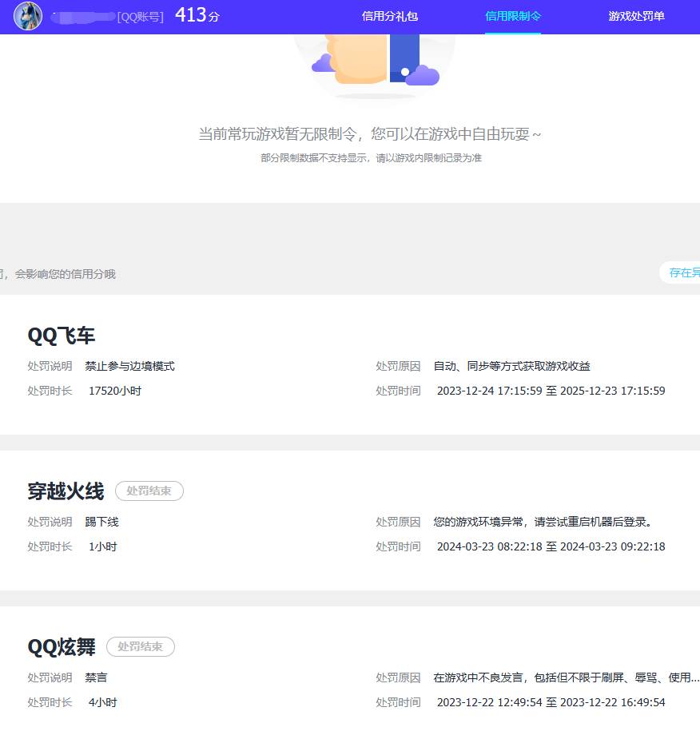
Task: Select the QQ炫舞 game title
Action: pos(62,647)
